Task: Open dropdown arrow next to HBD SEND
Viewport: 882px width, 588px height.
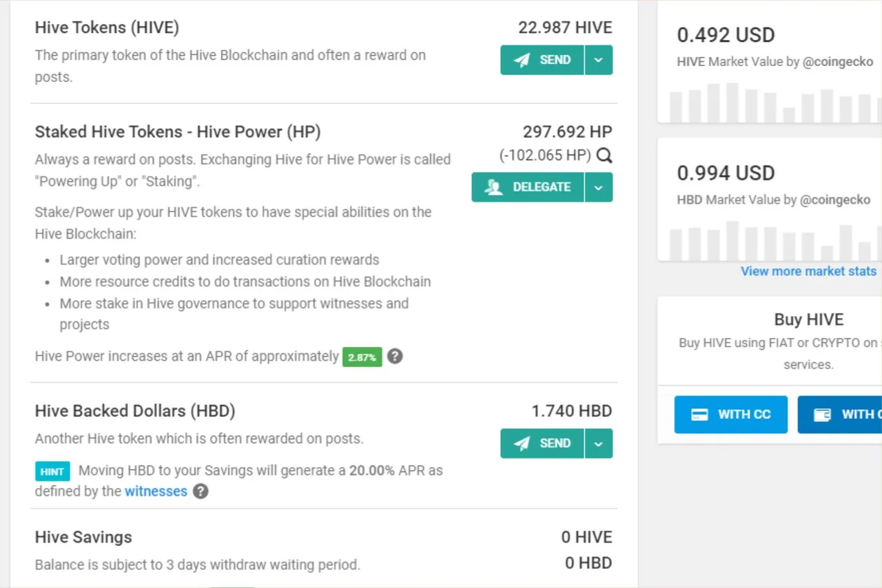Action: pos(599,443)
